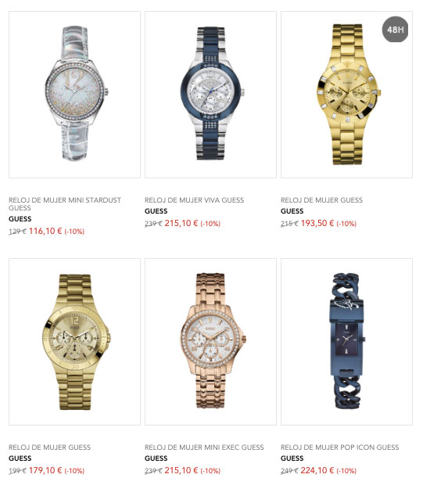This screenshot has height=485, width=448.
Task: Open the Reloj de Mujer Mini Exec Guess title
Action: tap(204, 447)
